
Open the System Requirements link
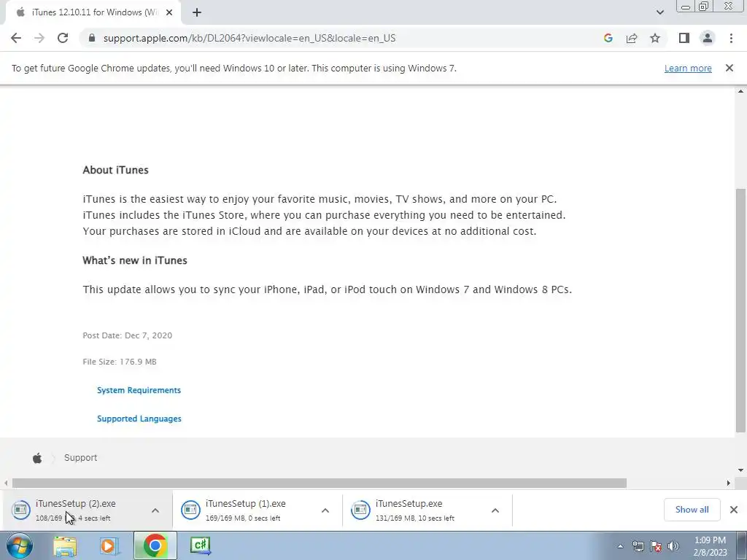(139, 390)
